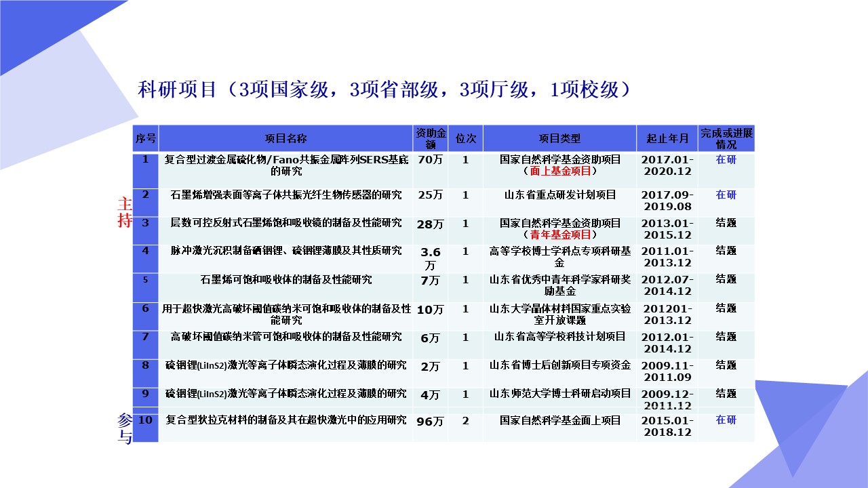The image size is (868, 488).
Task: Select the '2012.07-2014.12' date cell
Action: pyautogui.click(x=667, y=285)
